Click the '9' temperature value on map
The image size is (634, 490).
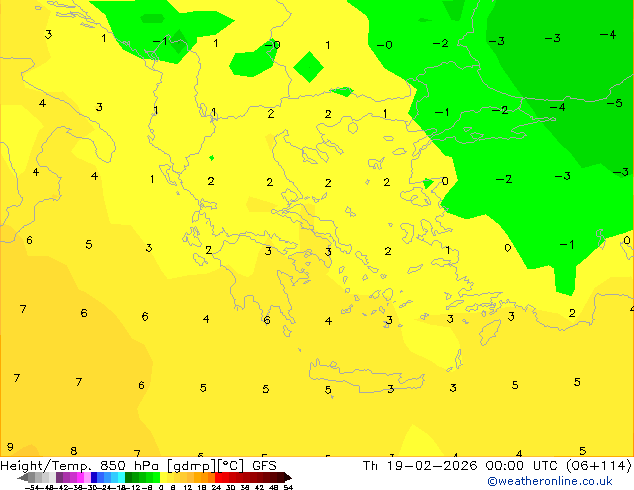(10, 447)
